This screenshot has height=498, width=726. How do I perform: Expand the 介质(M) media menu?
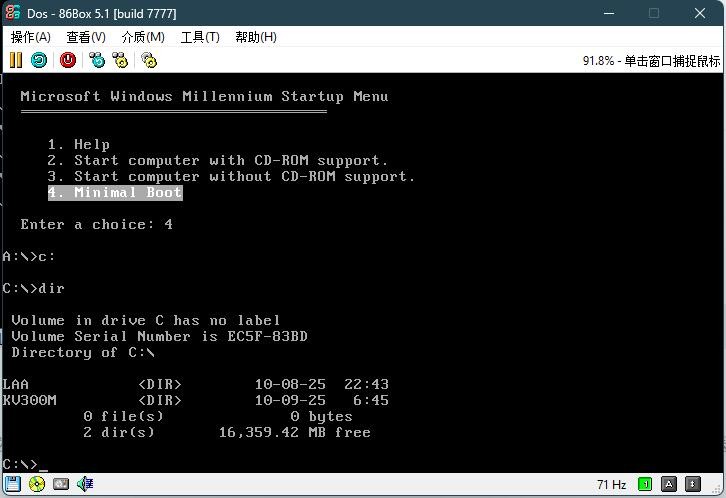tap(141, 37)
